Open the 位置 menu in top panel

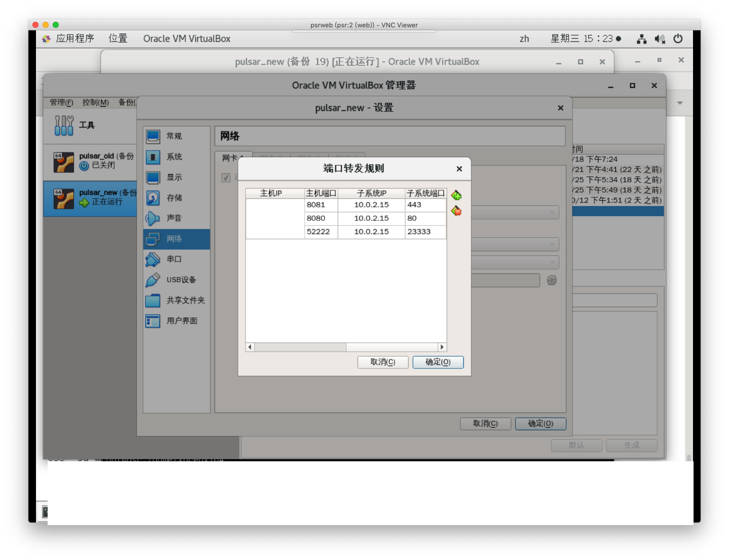tap(118, 38)
